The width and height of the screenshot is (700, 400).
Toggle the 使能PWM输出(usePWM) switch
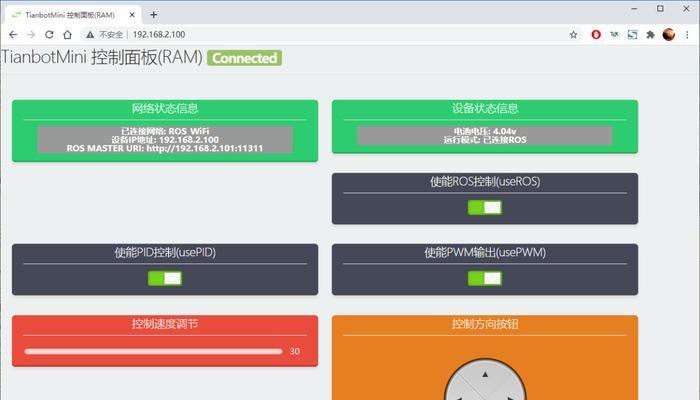coord(484,278)
